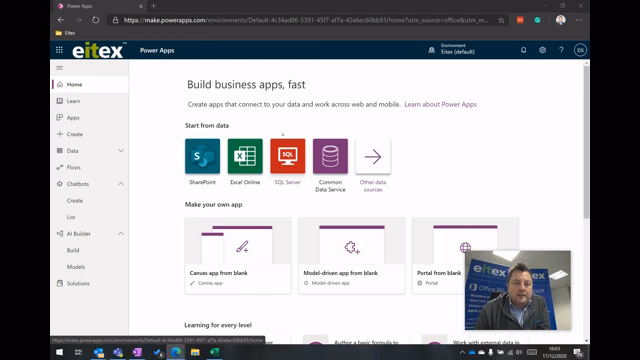
Task: Collapse the left navigation hamburger menu
Action: [x=60, y=68]
